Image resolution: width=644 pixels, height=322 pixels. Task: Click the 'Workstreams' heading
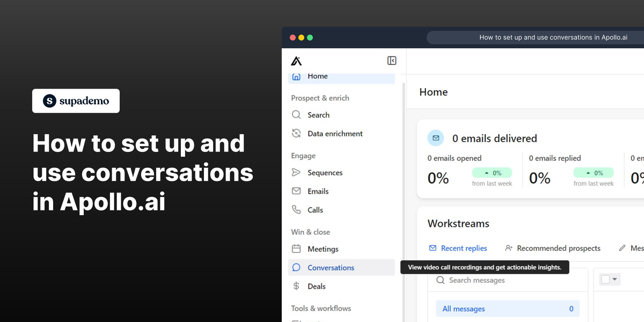(458, 223)
